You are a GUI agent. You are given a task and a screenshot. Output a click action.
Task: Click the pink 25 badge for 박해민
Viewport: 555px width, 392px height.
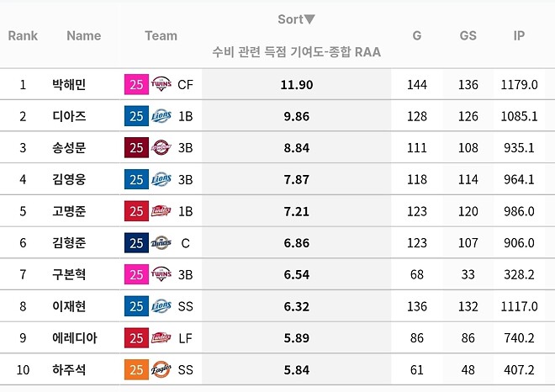coord(135,84)
